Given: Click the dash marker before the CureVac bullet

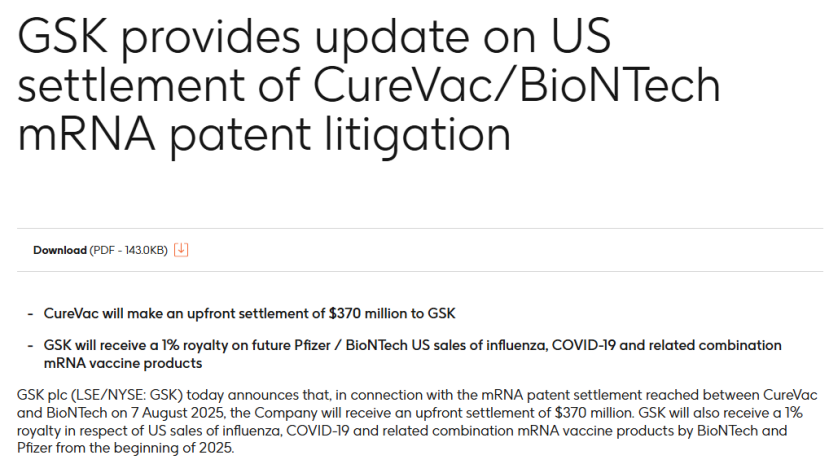Looking at the screenshot, I should coord(30,314).
